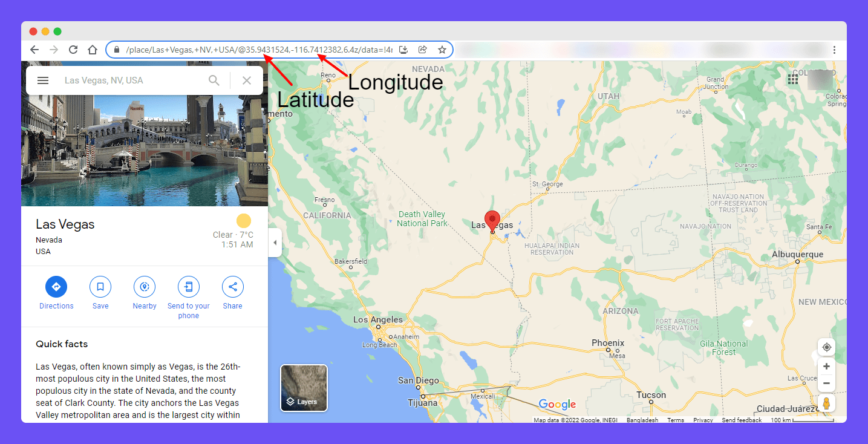The width and height of the screenshot is (868, 444).
Task: Zoom in on the map
Action: (x=826, y=367)
